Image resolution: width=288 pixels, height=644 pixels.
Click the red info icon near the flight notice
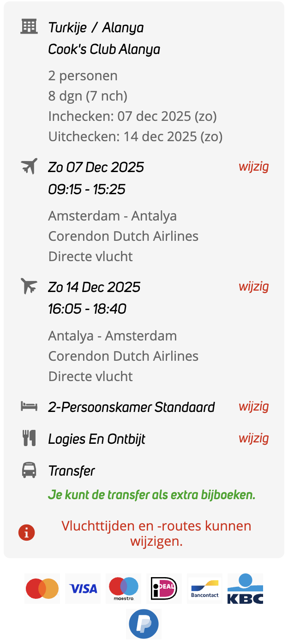click(x=27, y=532)
